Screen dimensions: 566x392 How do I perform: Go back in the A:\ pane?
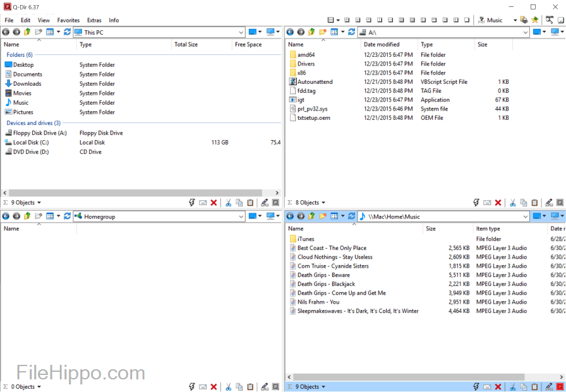(x=290, y=32)
